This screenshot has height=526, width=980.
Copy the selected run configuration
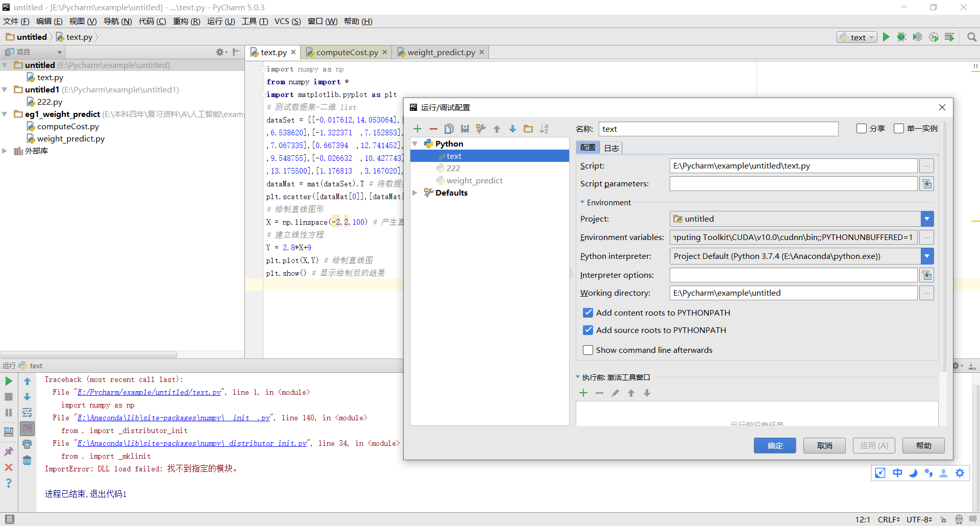(449, 129)
